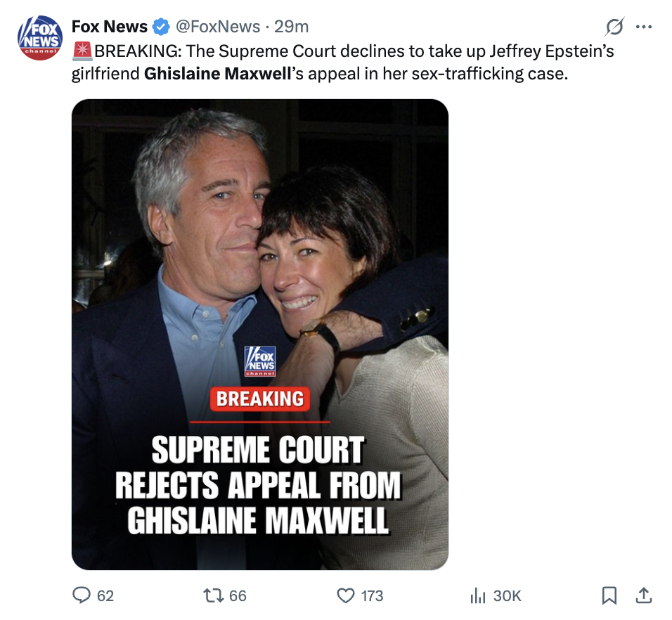The height and width of the screenshot is (620, 672).
Task: Click the Fox News display name
Action: (x=110, y=27)
